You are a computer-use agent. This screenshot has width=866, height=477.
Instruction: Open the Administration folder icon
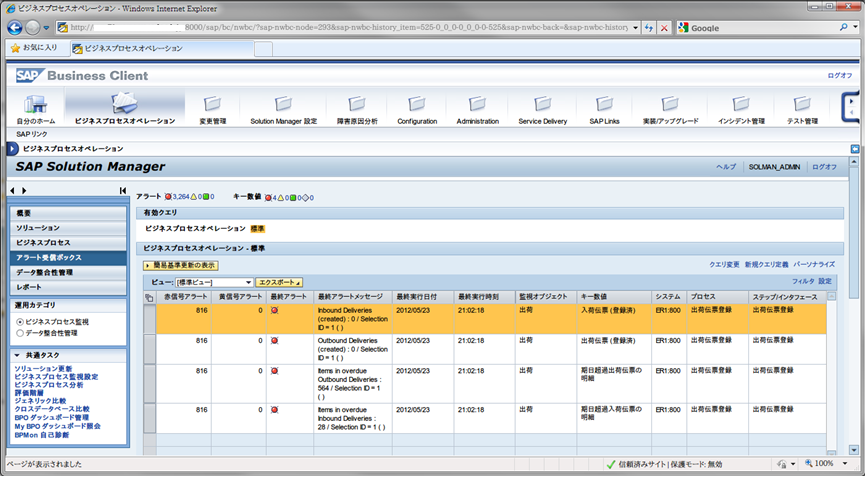coord(477,103)
